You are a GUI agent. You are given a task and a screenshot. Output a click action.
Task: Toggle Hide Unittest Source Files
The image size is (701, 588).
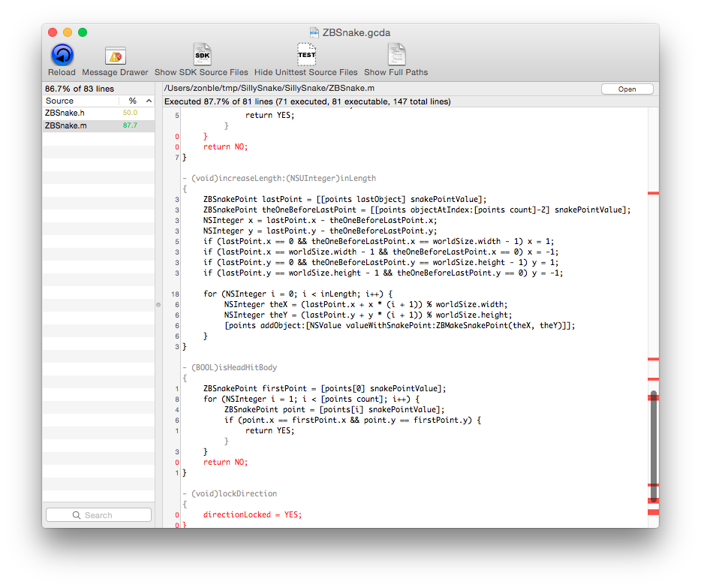pos(305,56)
